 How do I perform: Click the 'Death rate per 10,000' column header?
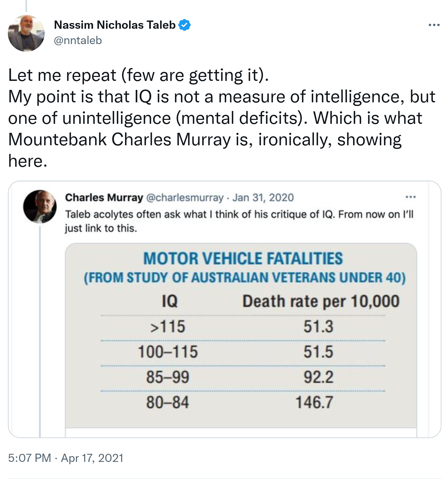[321, 301]
